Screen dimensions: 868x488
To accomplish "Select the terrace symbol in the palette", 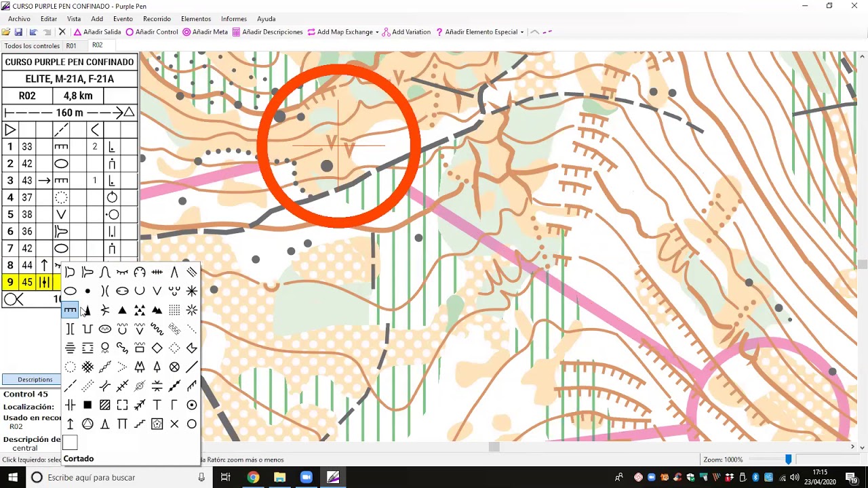I will (70, 272).
